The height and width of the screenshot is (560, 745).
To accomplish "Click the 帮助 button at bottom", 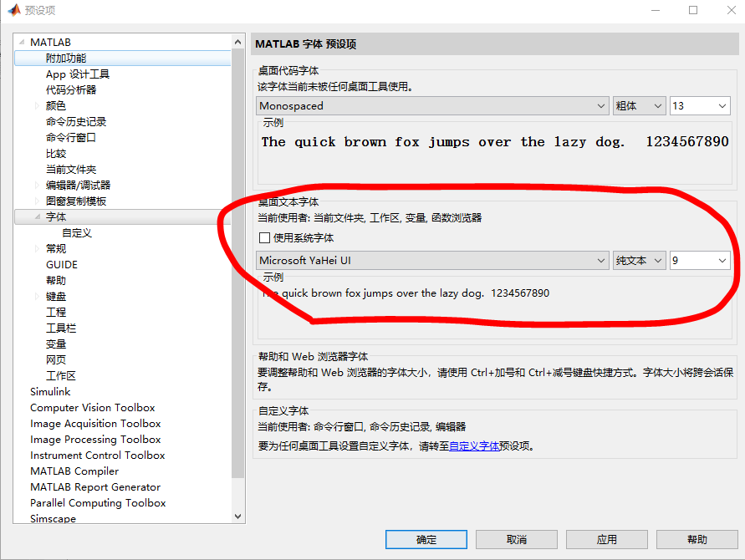I will click(x=697, y=540).
